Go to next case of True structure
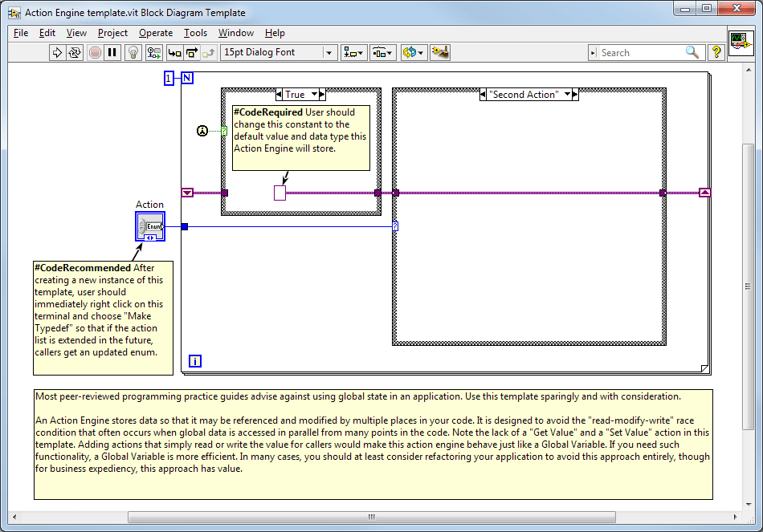The width and height of the screenshot is (763, 532). [322, 95]
